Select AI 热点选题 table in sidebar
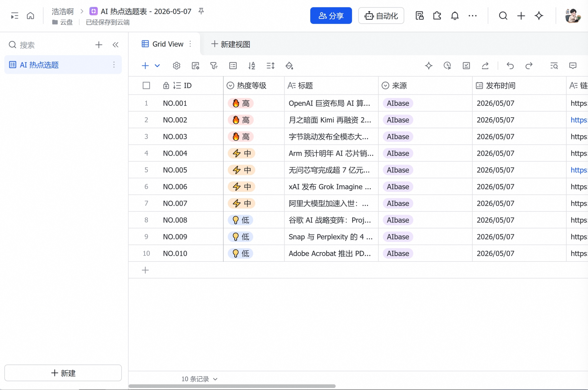The image size is (588, 390). [x=63, y=65]
